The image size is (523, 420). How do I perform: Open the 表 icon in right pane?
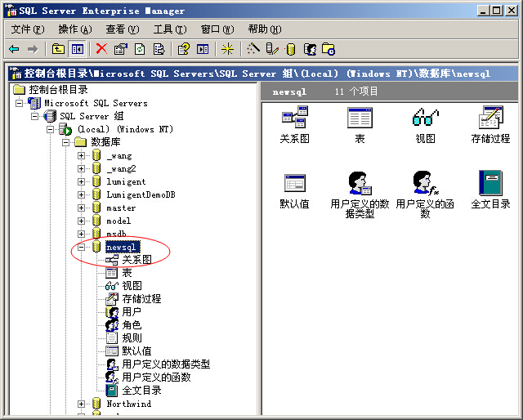coord(360,118)
